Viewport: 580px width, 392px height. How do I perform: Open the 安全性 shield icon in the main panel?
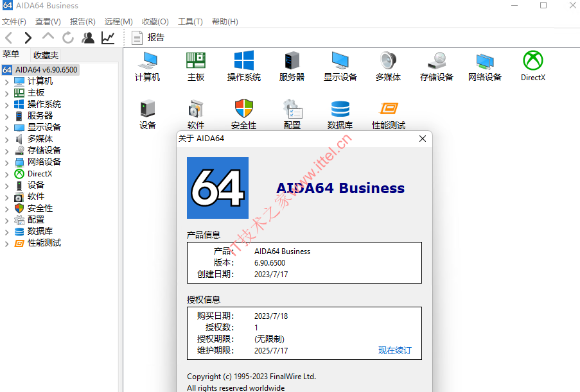tap(244, 115)
